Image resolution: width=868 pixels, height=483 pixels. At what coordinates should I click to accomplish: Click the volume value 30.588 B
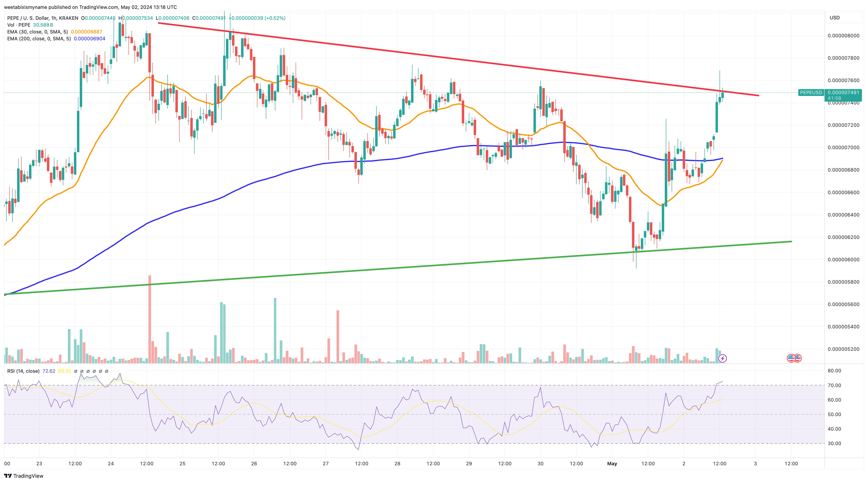43,25
